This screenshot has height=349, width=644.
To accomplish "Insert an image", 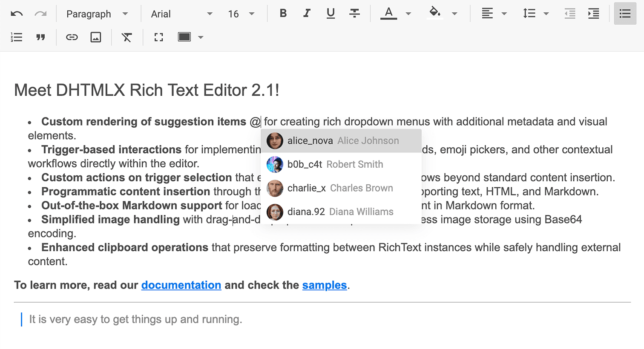I will tap(96, 37).
